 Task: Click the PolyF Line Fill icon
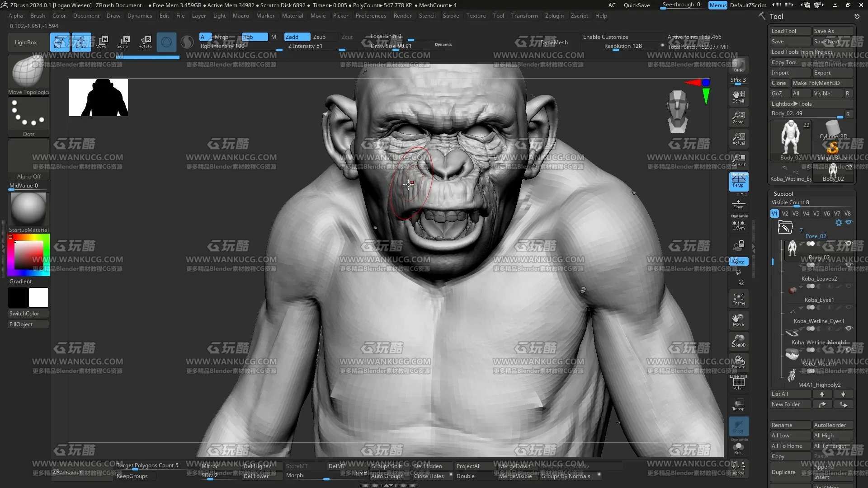click(738, 384)
